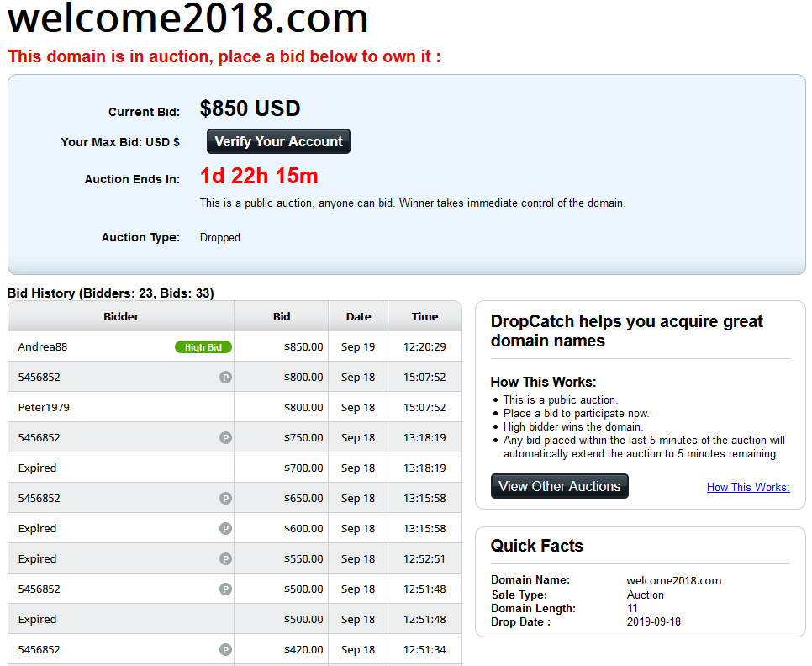This screenshot has height=666, width=812.
Task: Click the $750.00 bid amount
Action: pos(303,437)
